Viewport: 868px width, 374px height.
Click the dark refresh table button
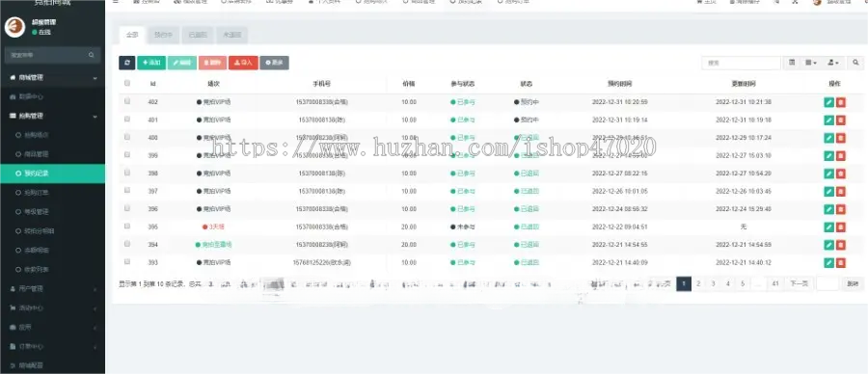pos(126,63)
